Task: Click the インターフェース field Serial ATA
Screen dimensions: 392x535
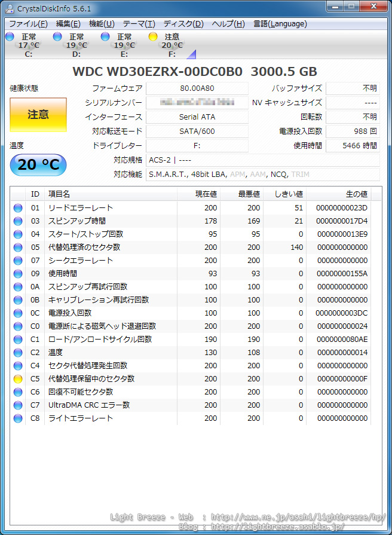Action: tap(197, 117)
